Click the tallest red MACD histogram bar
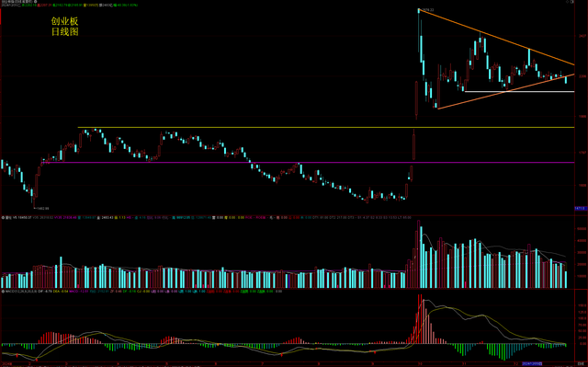 coord(420,319)
